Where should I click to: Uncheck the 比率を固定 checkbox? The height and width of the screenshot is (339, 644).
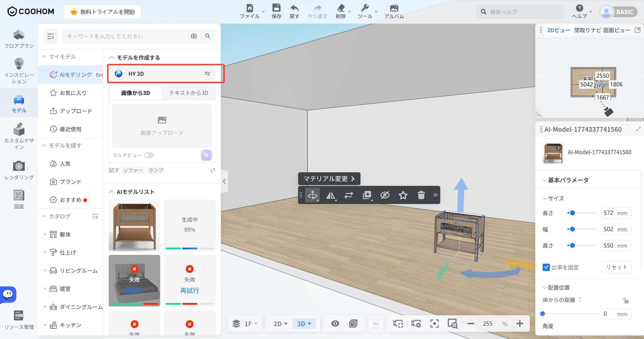pyautogui.click(x=546, y=267)
